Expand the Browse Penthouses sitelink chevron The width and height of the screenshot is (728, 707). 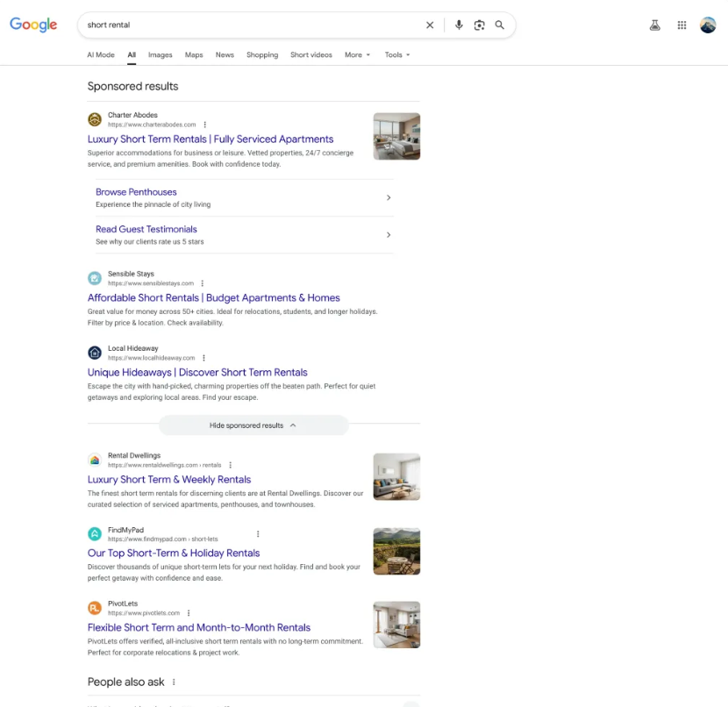coord(389,197)
